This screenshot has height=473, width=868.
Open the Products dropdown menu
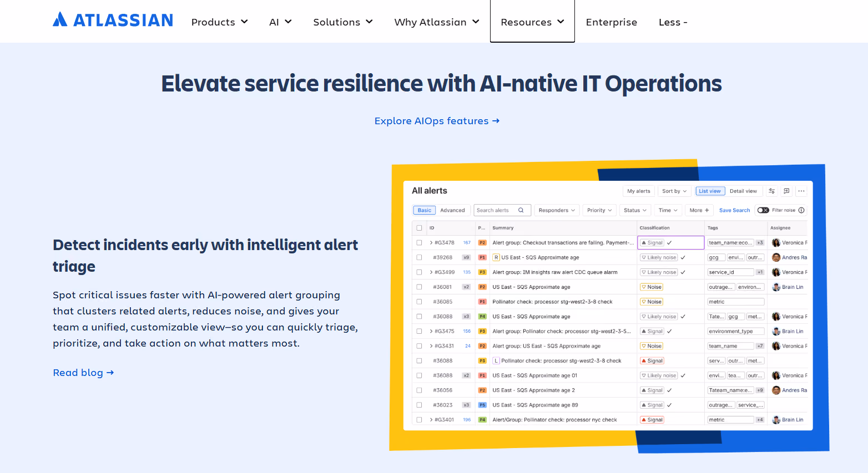coord(219,22)
